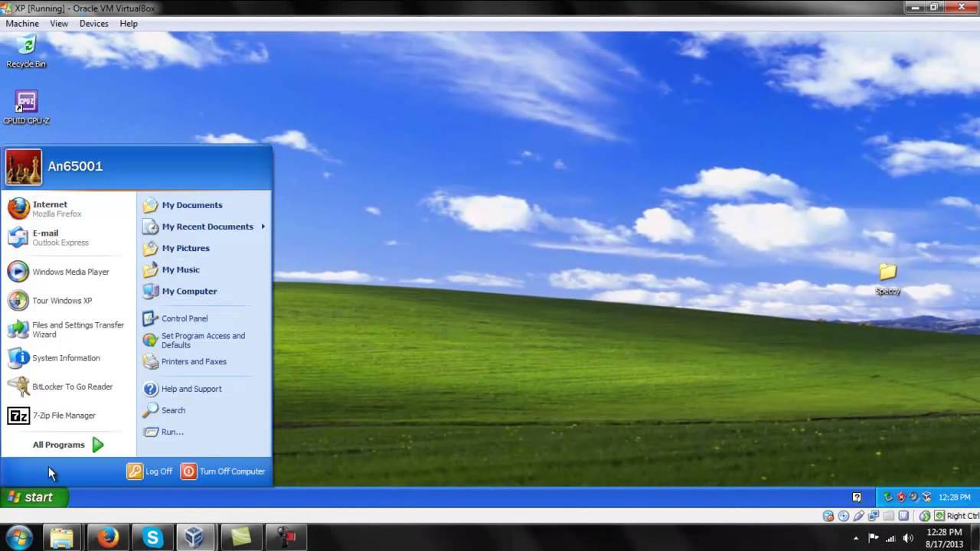
Task: Click the XP start button
Action: click(34, 497)
